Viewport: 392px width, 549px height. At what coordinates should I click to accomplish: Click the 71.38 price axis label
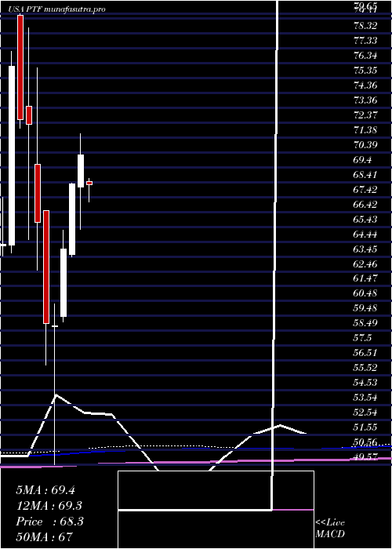[365, 130]
